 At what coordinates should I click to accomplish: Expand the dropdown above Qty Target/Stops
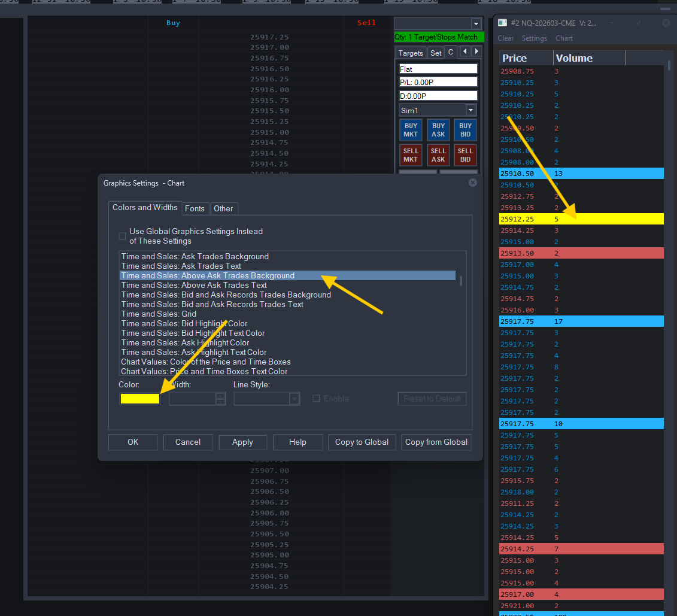[x=476, y=24]
